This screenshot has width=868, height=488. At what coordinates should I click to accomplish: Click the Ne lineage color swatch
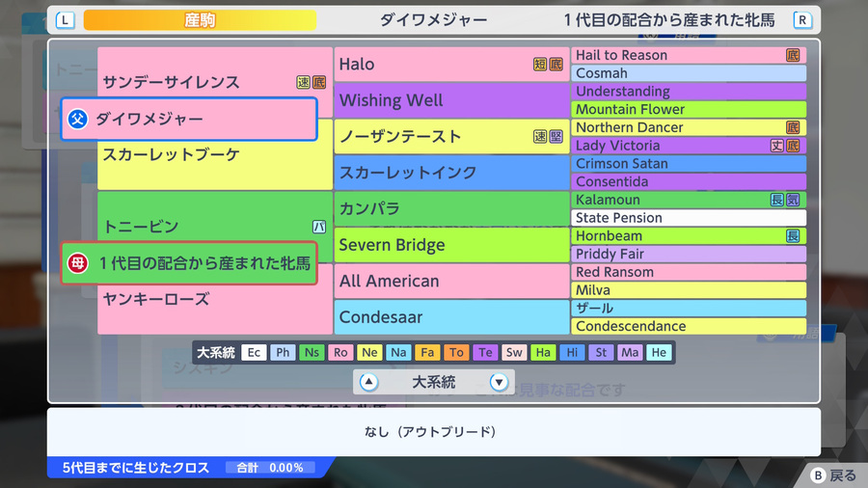point(369,352)
